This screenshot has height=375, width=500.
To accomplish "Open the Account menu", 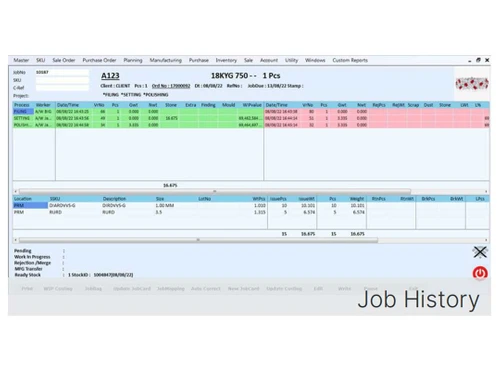I will point(269,60).
